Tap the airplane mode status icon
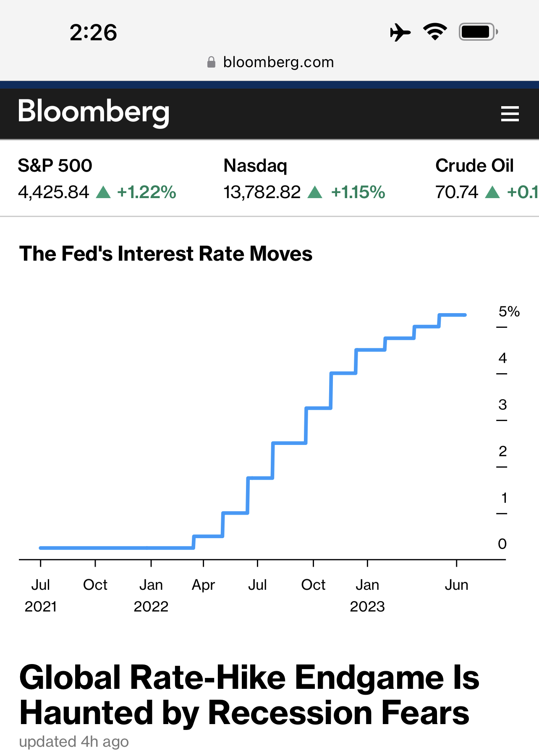The image size is (539, 756). [x=400, y=32]
